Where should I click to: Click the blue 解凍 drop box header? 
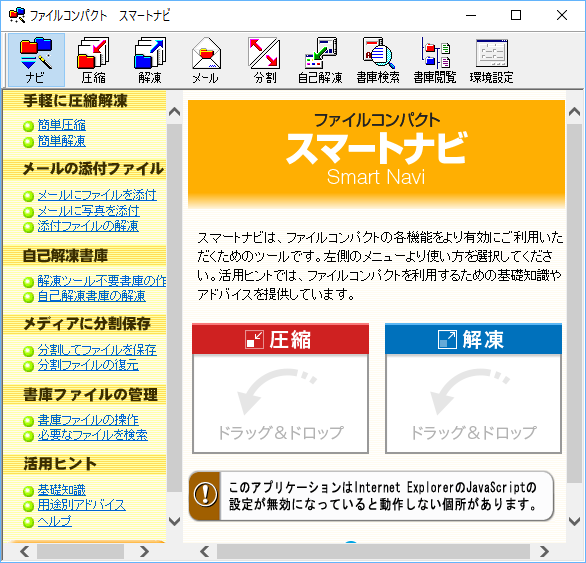(x=474, y=339)
